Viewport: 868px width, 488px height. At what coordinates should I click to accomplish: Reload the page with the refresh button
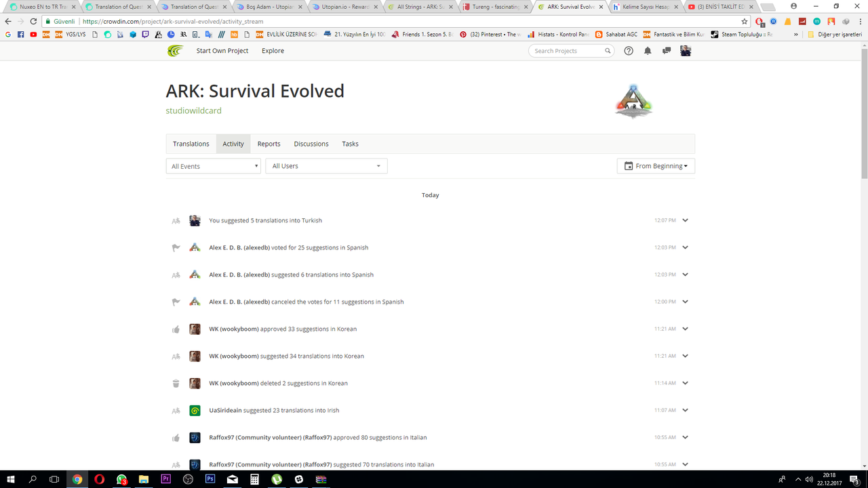click(33, 21)
